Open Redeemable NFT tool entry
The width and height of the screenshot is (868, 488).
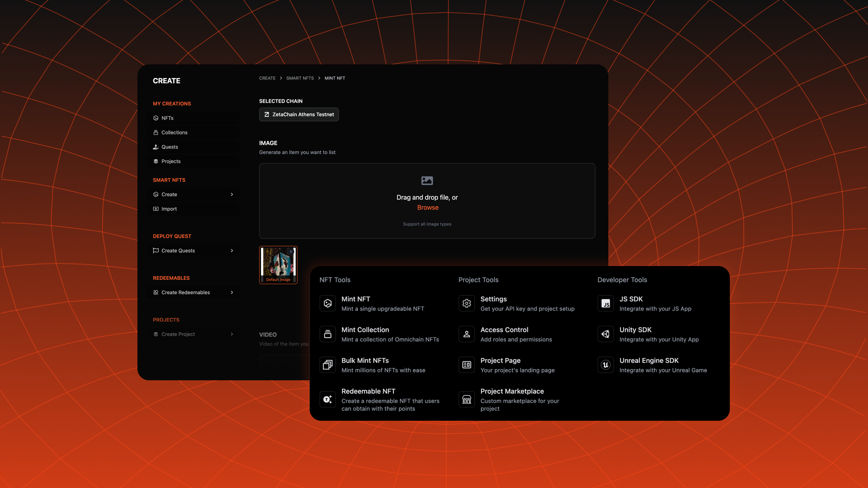(380, 400)
